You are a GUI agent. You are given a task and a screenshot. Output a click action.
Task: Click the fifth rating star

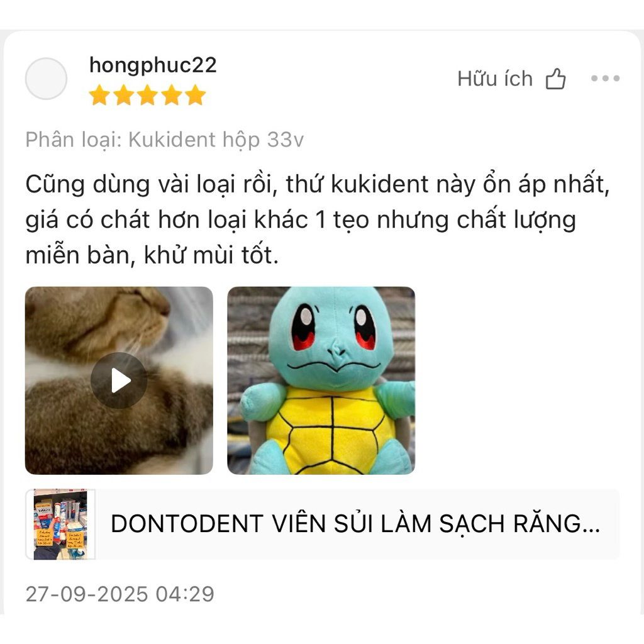[195, 95]
